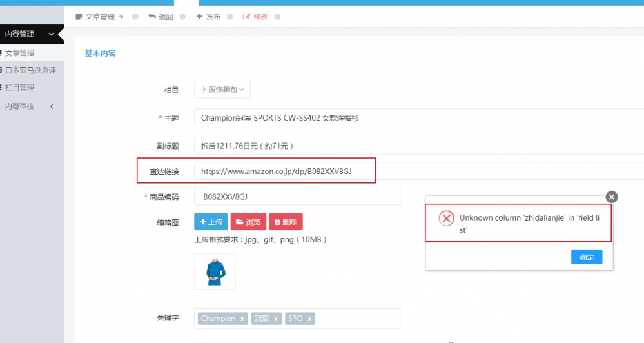The image size is (644, 343).
Task: Open the 栏目 服饰箱包 dropdown
Action: (x=222, y=90)
